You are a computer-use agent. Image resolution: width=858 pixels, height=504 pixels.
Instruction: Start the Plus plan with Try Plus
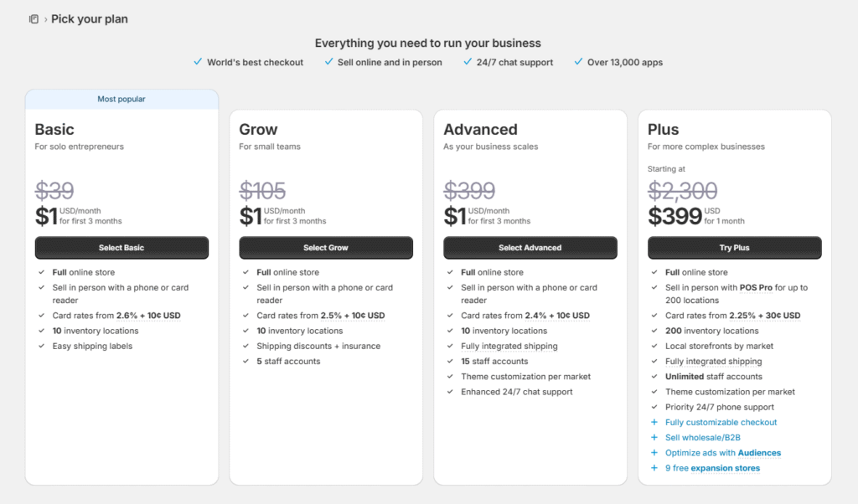tap(735, 248)
